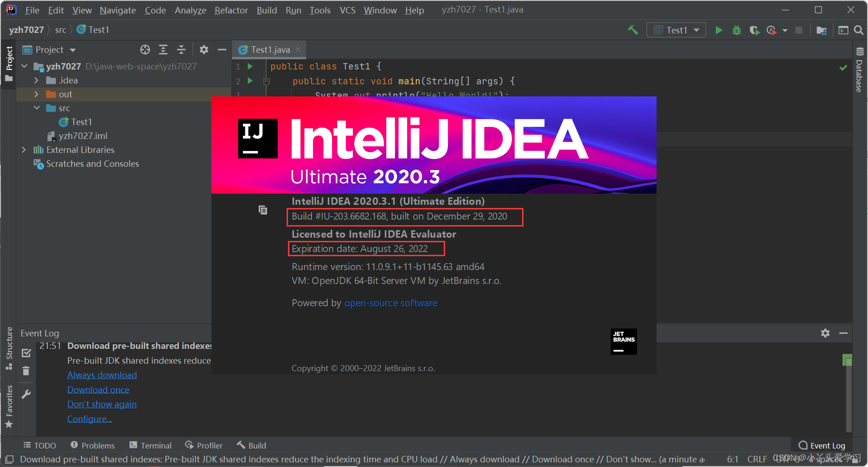Hide the Event Log panel

click(x=843, y=333)
